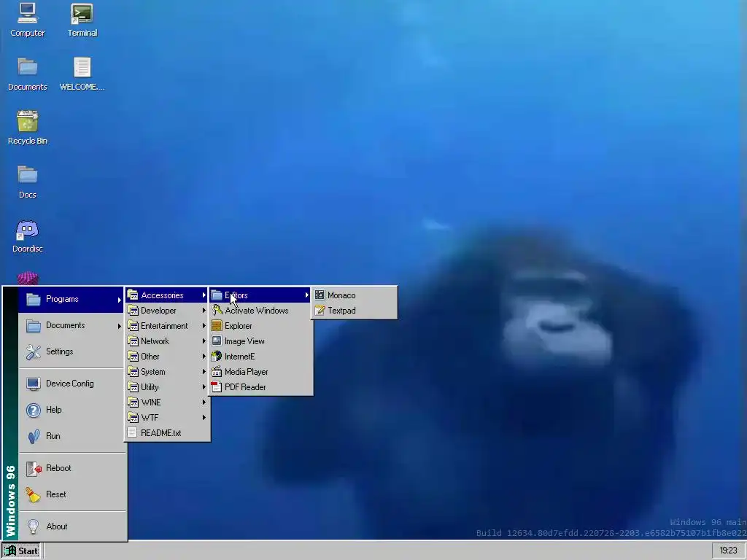
Task: Choose Reboot text in Start menu
Action: click(58, 468)
